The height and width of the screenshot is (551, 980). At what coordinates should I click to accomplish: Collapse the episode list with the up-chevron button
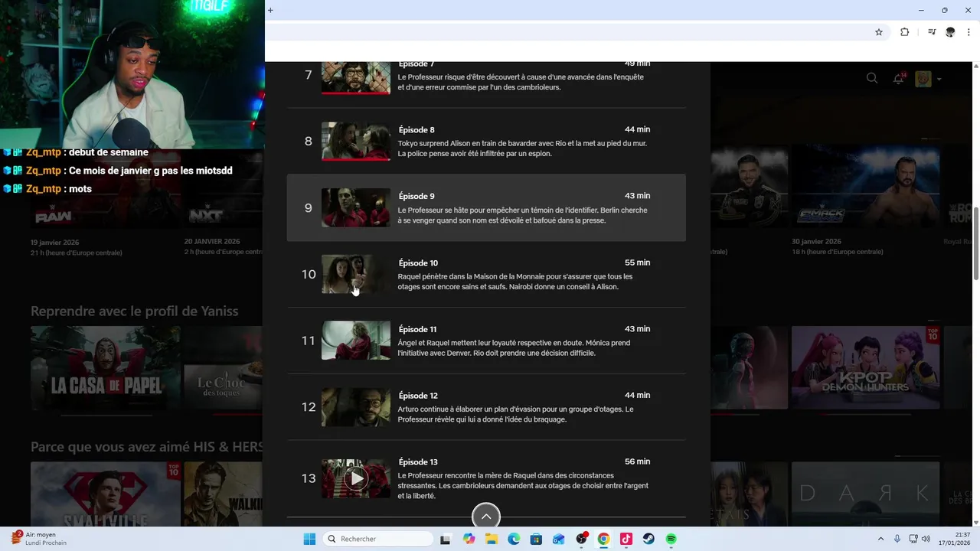coord(486,517)
